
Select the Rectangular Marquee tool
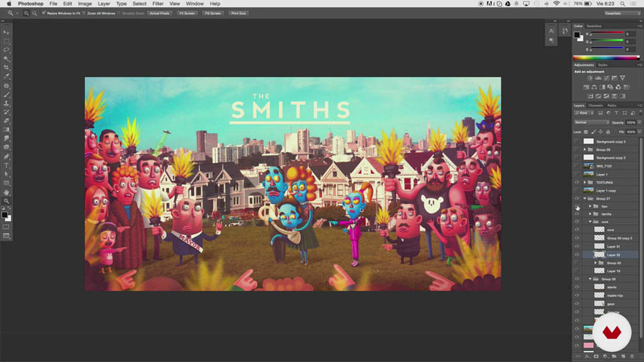click(6, 41)
